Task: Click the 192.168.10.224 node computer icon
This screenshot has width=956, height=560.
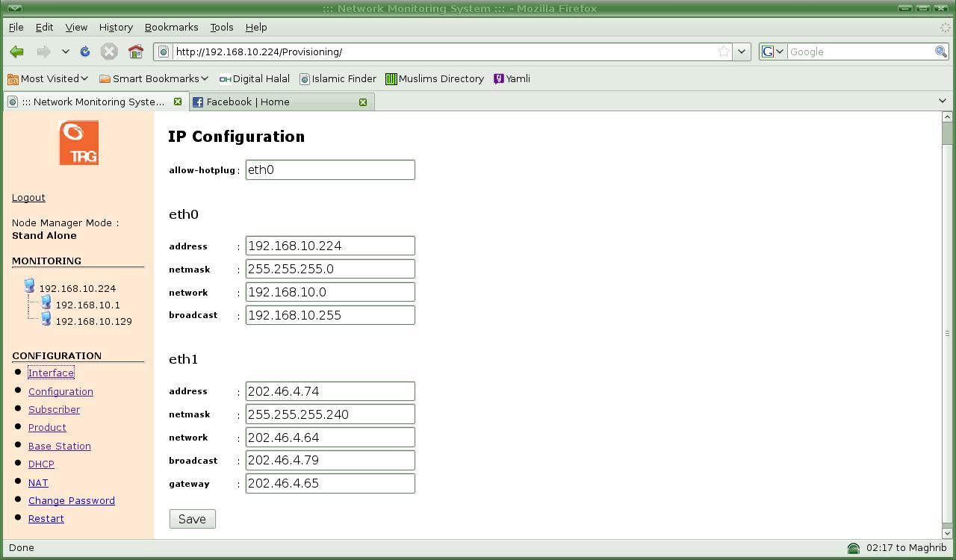Action: (29, 286)
